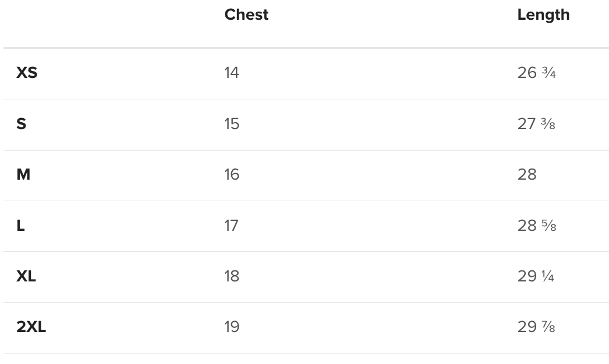
Task: Click chest value 17 for L
Action: (x=232, y=226)
